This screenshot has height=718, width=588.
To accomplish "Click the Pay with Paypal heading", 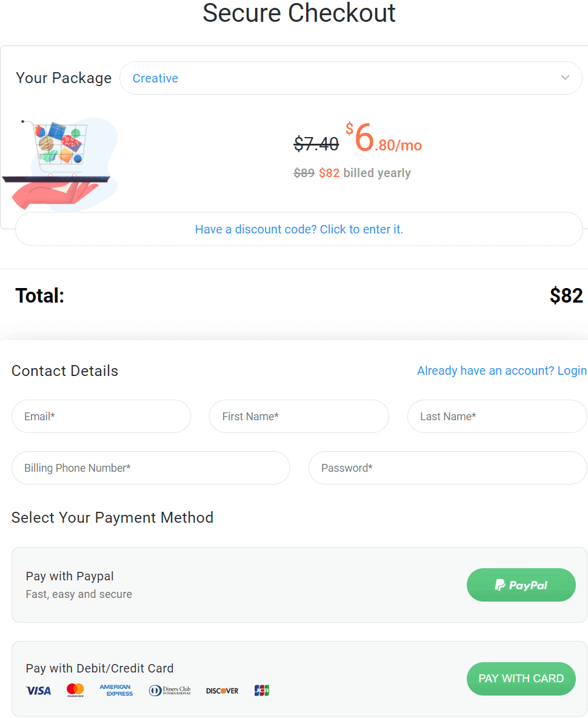I will tap(70, 576).
